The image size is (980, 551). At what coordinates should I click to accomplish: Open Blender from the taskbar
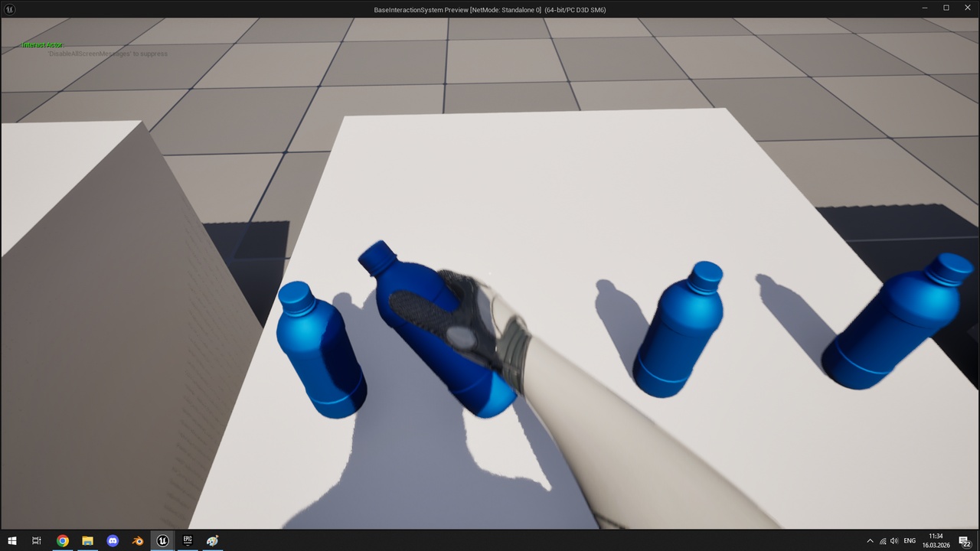[138, 540]
